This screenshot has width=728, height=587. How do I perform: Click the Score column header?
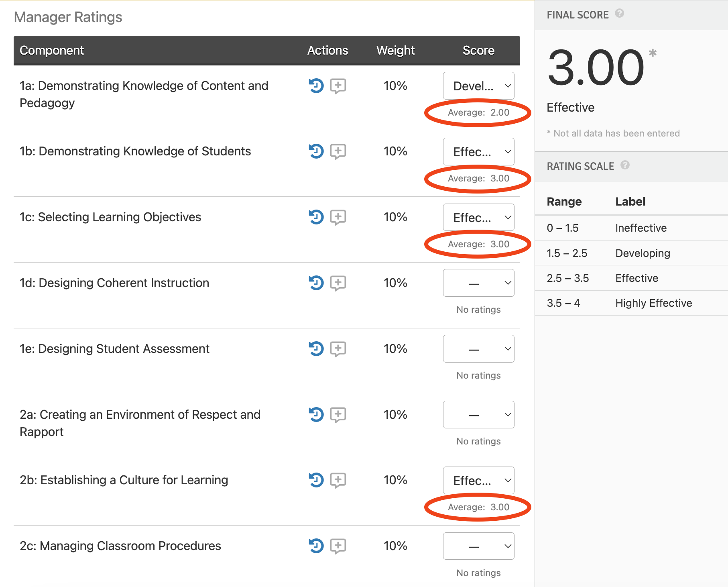coord(478,51)
